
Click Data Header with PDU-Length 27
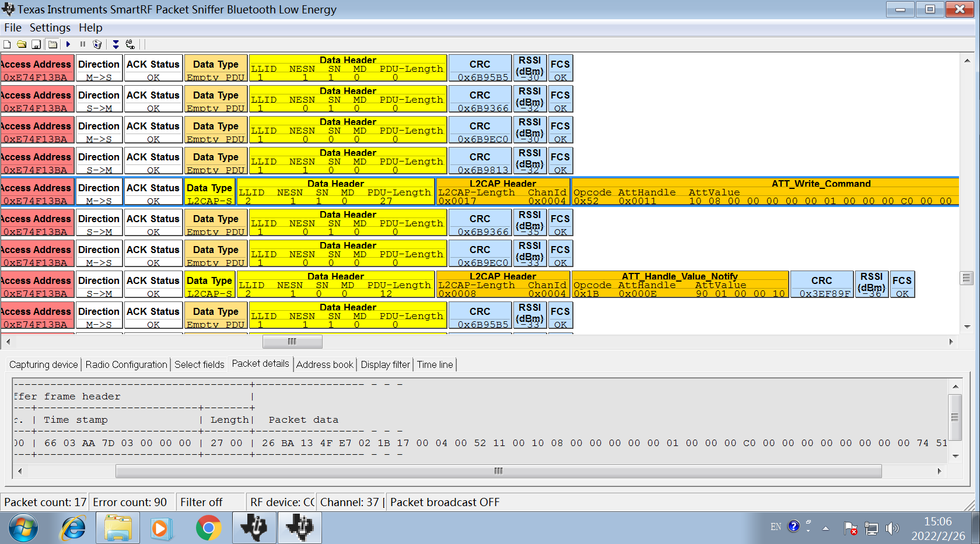tap(336, 192)
